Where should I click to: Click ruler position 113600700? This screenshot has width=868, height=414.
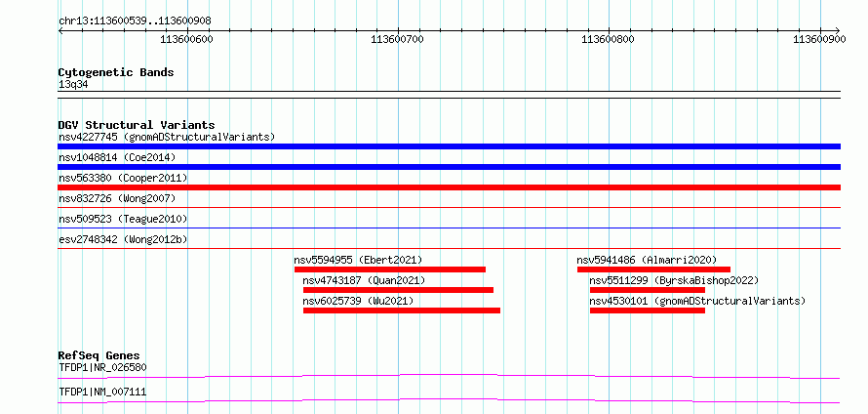pyautogui.click(x=397, y=39)
